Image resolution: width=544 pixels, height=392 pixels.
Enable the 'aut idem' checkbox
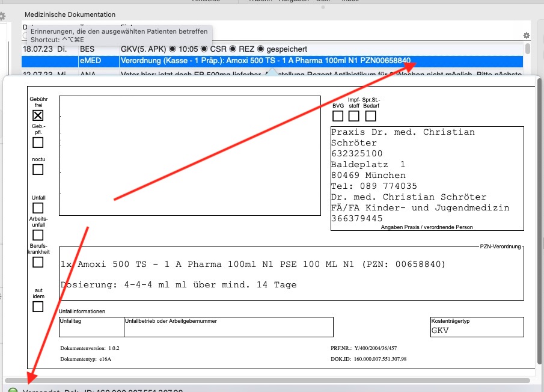tap(38, 307)
